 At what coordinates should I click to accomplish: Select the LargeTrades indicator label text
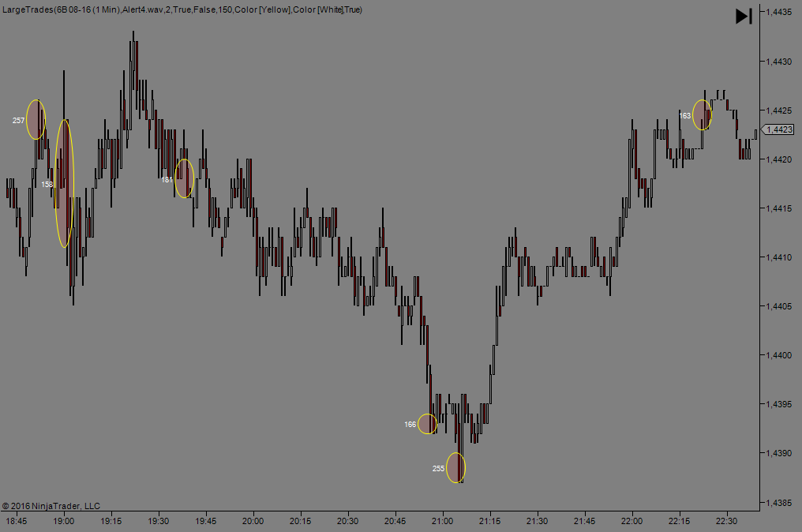click(x=182, y=9)
